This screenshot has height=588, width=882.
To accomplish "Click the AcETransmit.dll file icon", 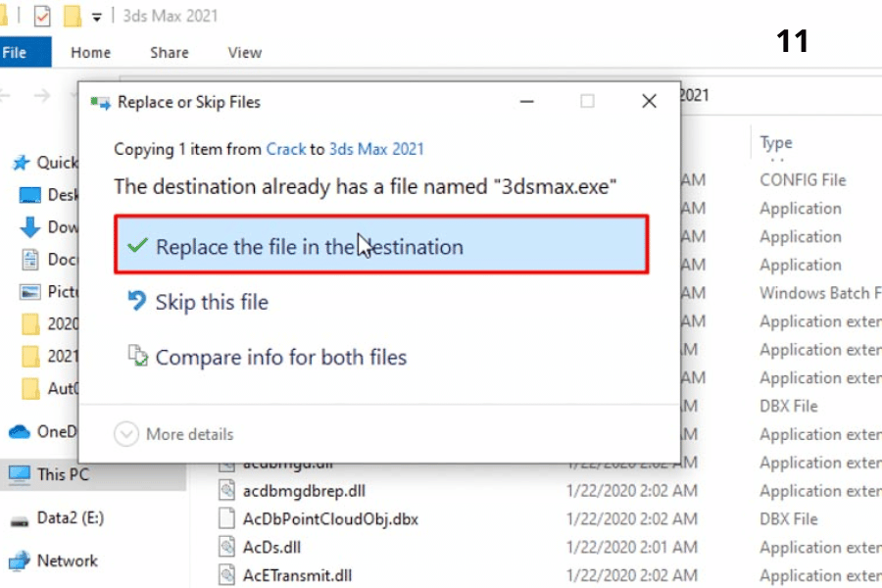I will tap(226, 575).
